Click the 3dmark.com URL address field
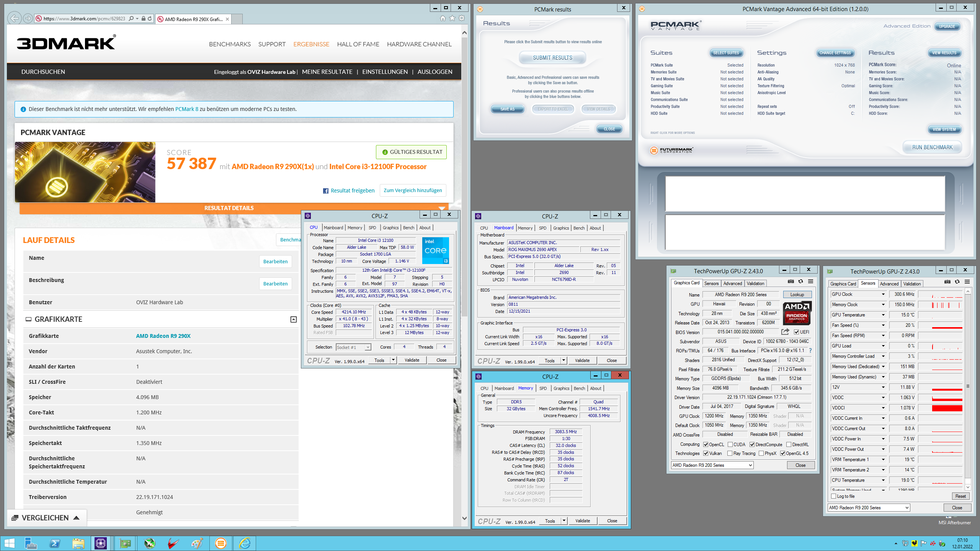The width and height of the screenshot is (980, 551). pyautogui.click(x=84, y=18)
